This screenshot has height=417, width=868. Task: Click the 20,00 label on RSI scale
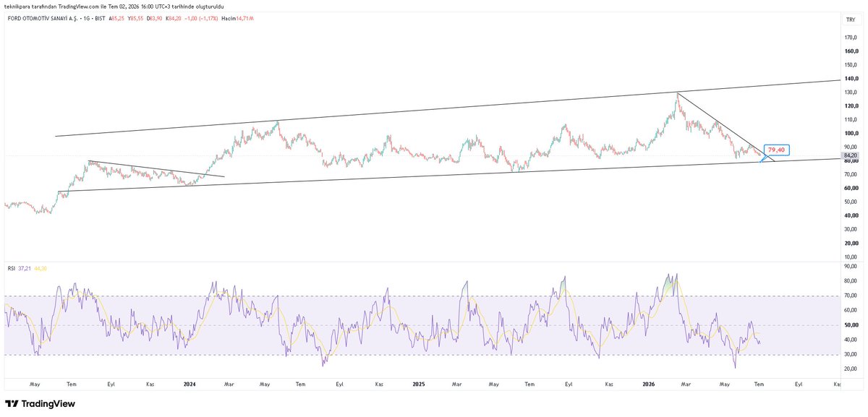point(850,369)
